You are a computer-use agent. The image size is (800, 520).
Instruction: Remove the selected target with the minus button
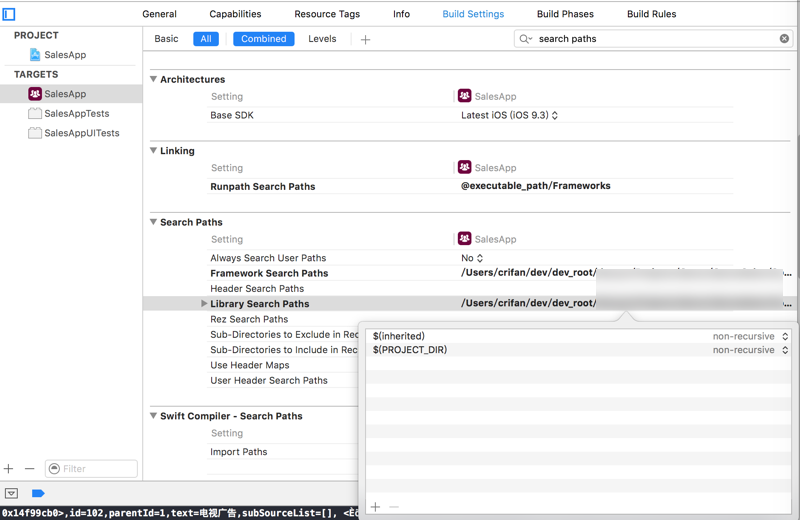coord(30,468)
